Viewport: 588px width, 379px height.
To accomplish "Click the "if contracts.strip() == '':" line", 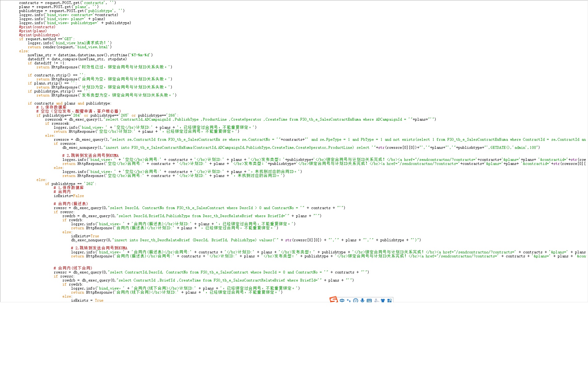I will [57, 75].
